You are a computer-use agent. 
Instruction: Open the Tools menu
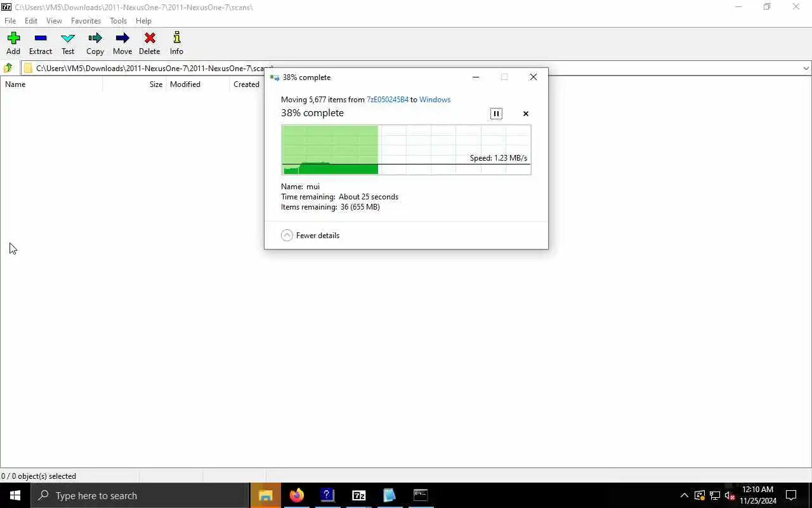point(118,21)
